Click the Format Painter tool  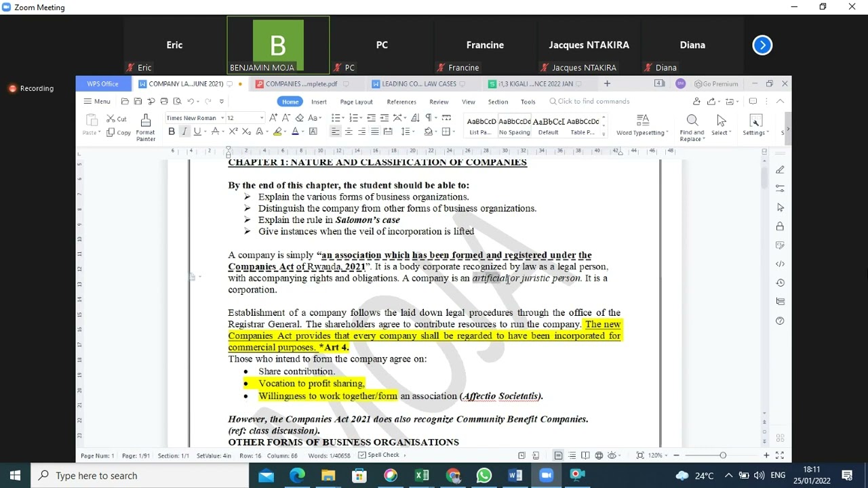coord(146,126)
